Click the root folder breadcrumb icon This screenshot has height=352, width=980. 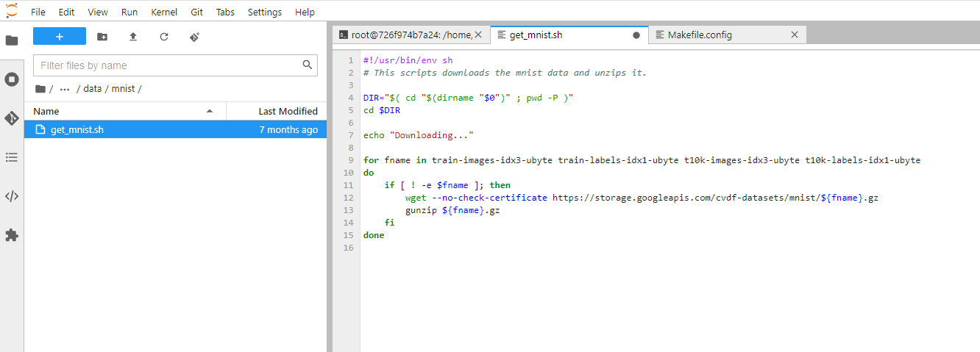coord(40,88)
